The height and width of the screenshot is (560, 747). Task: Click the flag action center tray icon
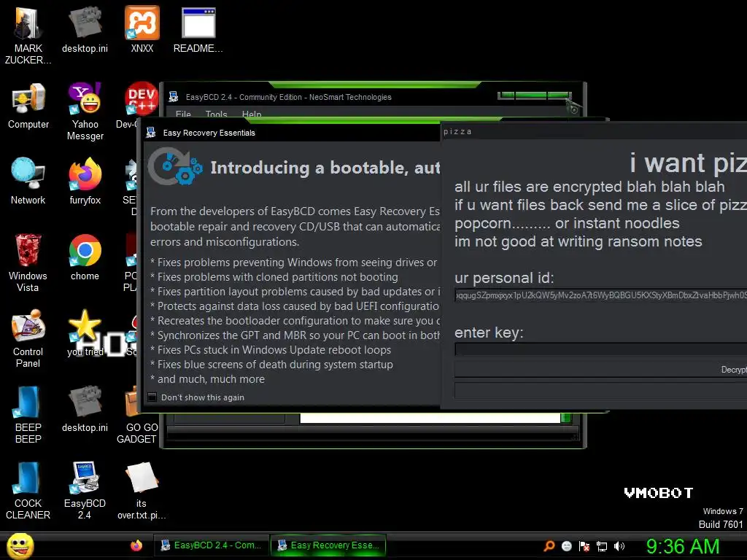(x=584, y=546)
